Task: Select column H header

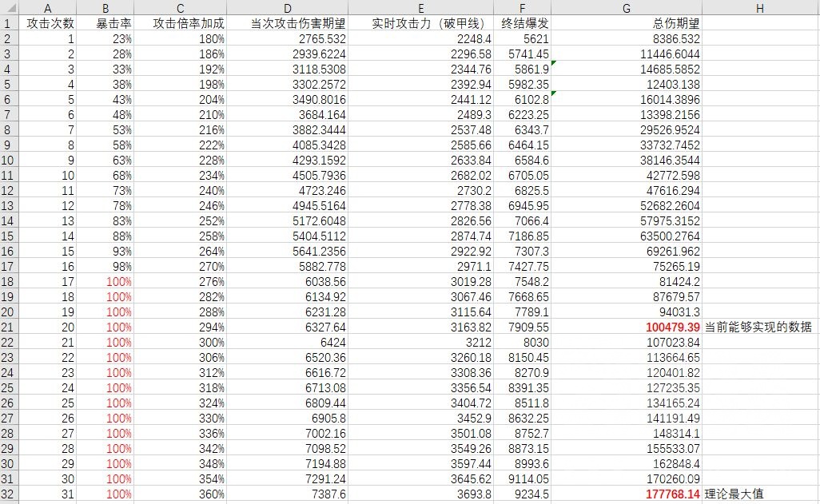Action: [x=760, y=8]
